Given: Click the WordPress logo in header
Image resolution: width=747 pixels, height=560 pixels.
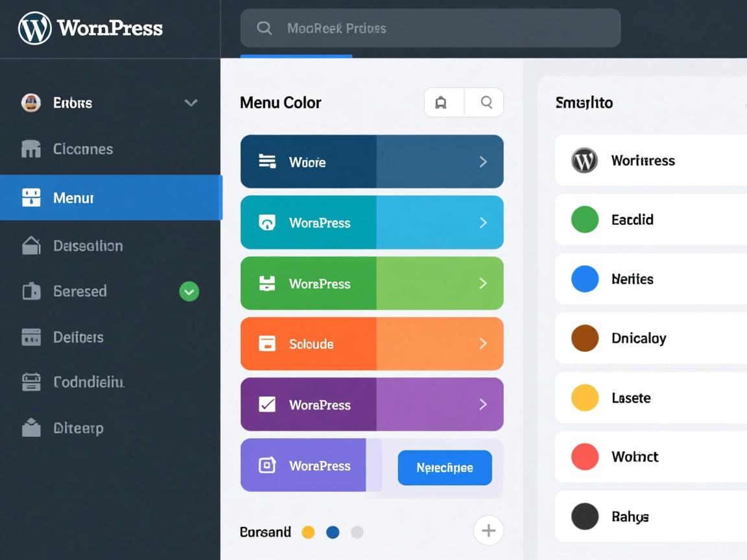Looking at the screenshot, I should coord(35,29).
